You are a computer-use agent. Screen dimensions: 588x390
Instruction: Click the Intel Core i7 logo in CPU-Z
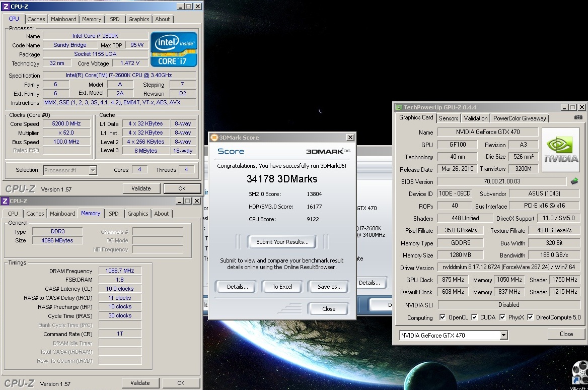point(174,49)
